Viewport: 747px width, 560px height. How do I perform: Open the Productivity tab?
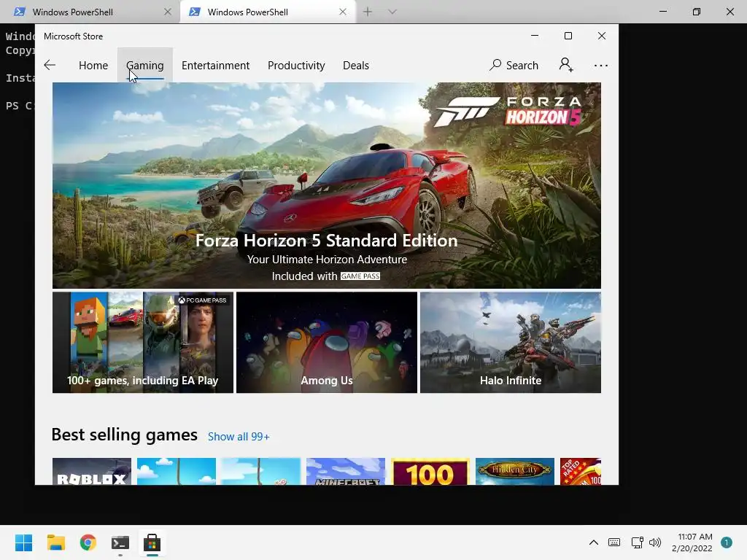pos(296,65)
